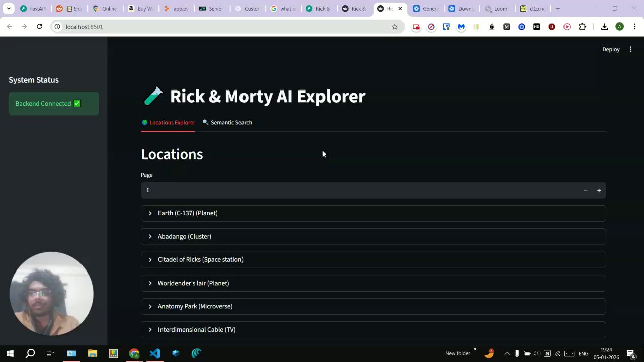
Task: Expand Anatomy Park (Microverse) entry
Action: (x=373, y=306)
